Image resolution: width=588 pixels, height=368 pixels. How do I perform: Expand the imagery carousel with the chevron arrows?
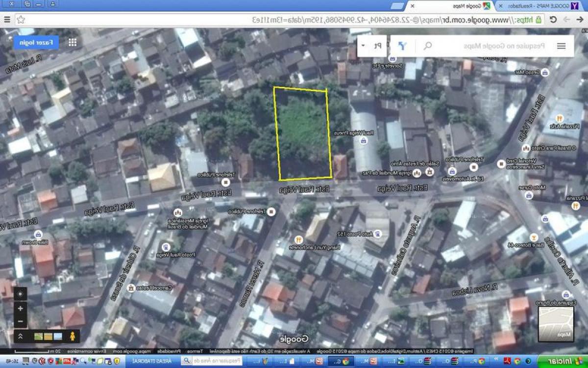(x=21, y=337)
